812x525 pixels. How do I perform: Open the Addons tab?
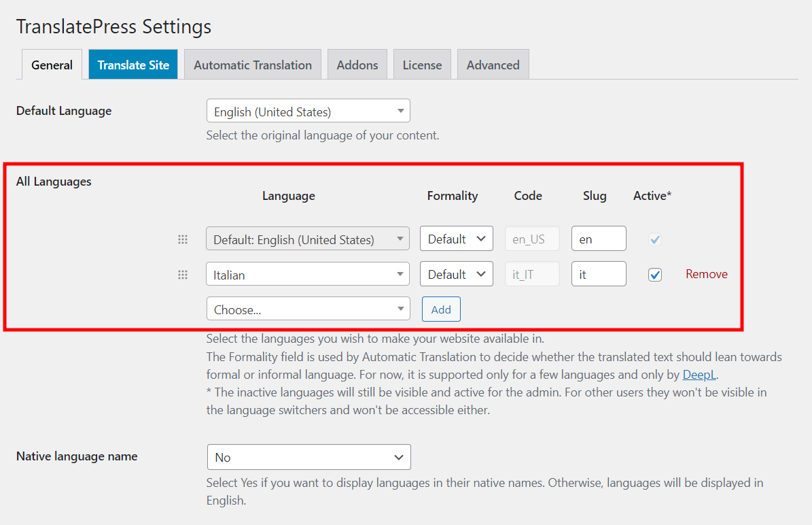[x=357, y=65]
